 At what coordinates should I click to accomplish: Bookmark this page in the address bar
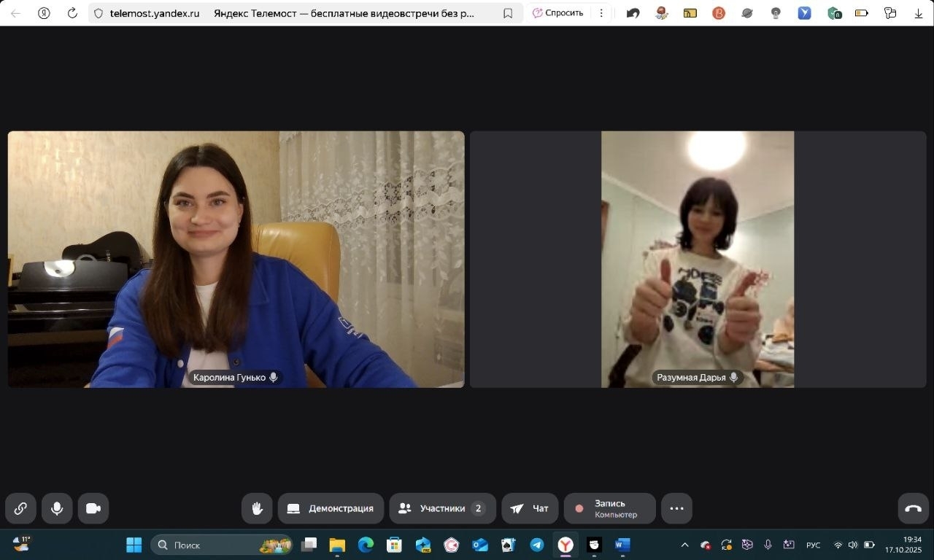508,13
